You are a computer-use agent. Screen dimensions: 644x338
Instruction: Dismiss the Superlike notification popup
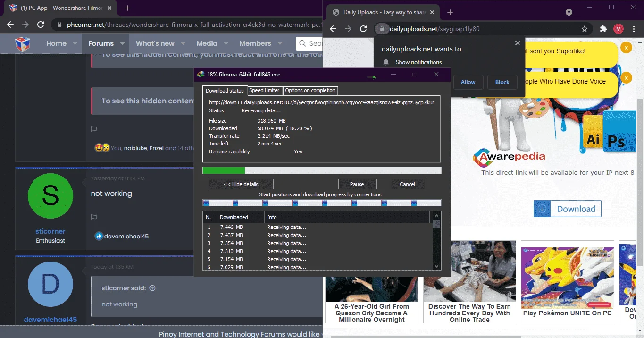[x=626, y=48]
